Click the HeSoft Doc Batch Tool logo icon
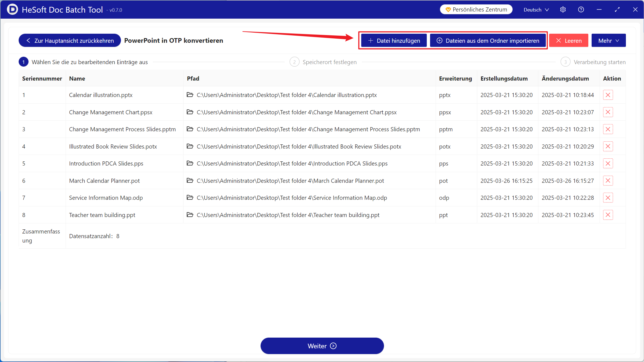 coord(12,10)
